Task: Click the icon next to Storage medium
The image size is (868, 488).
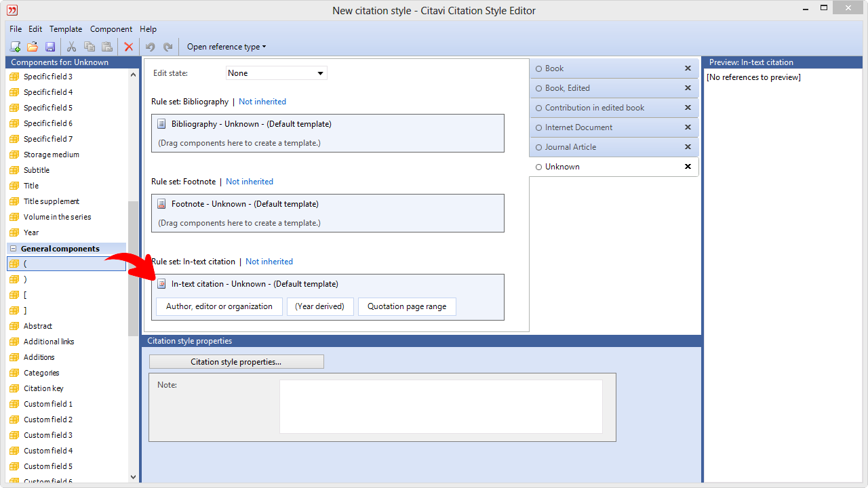Action: pyautogui.click(x=14, y=155)
